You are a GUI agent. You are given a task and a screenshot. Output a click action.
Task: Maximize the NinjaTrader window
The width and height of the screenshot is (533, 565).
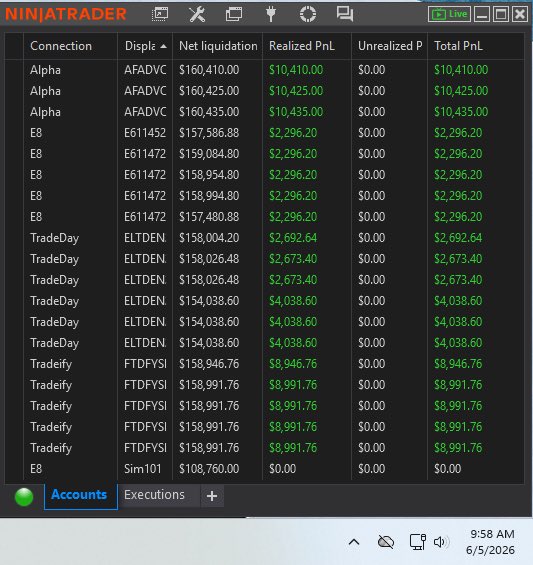(x=501, y=14)
